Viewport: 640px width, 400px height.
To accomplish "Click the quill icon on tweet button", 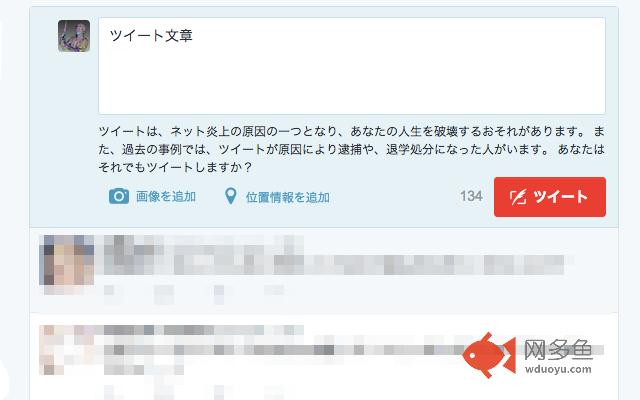I will pyautogui.click(x=518, y=197).
